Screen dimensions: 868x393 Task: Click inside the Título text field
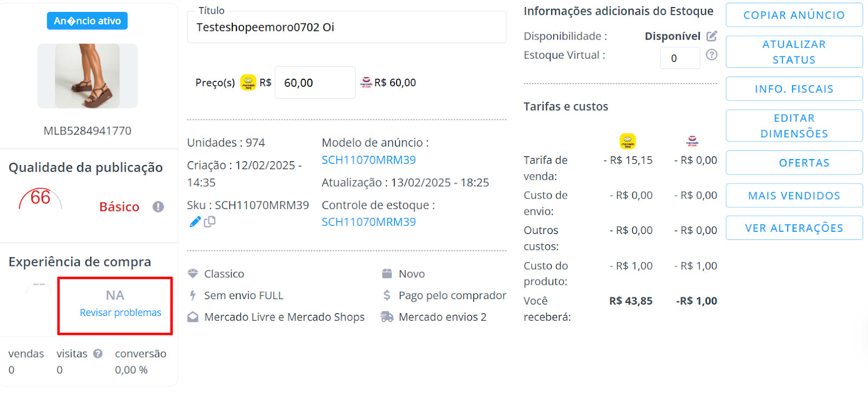(347, 27)
